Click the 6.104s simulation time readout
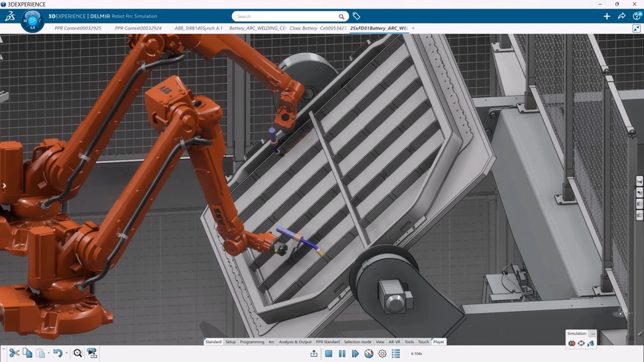The width and height of the screenshot is (644, 362). pyautogui.click(x=416, y=353)
